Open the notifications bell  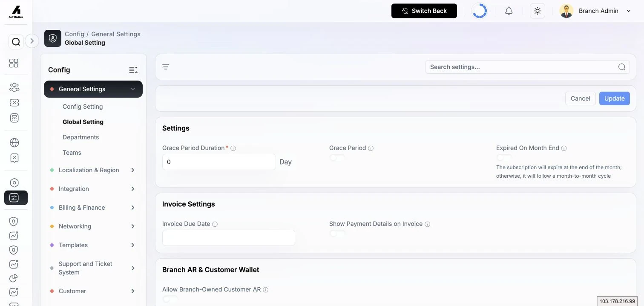pos(509,11)
